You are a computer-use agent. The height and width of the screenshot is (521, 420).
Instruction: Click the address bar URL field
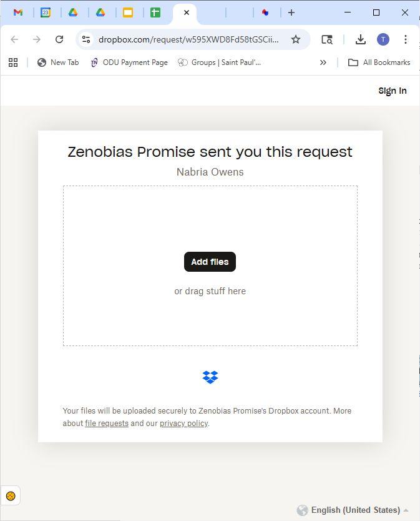[x=188, y=39]
